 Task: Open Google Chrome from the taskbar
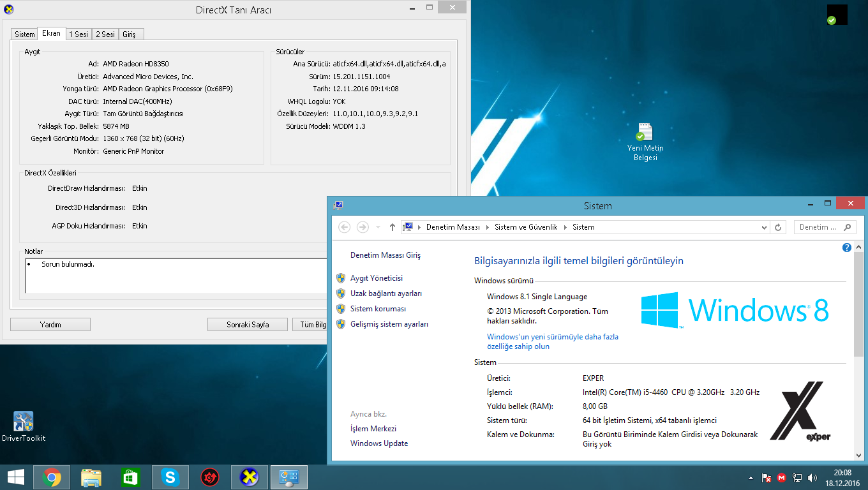(52, 477)
